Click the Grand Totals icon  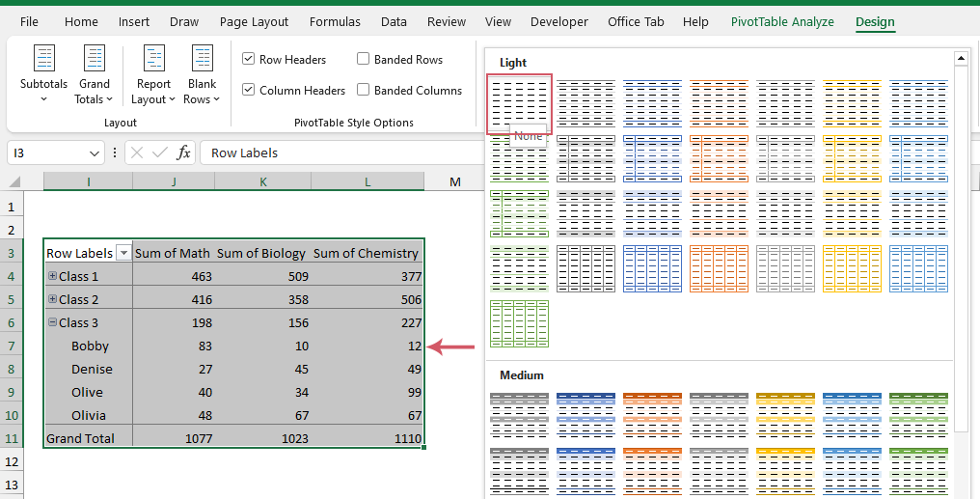click(95, 59)
